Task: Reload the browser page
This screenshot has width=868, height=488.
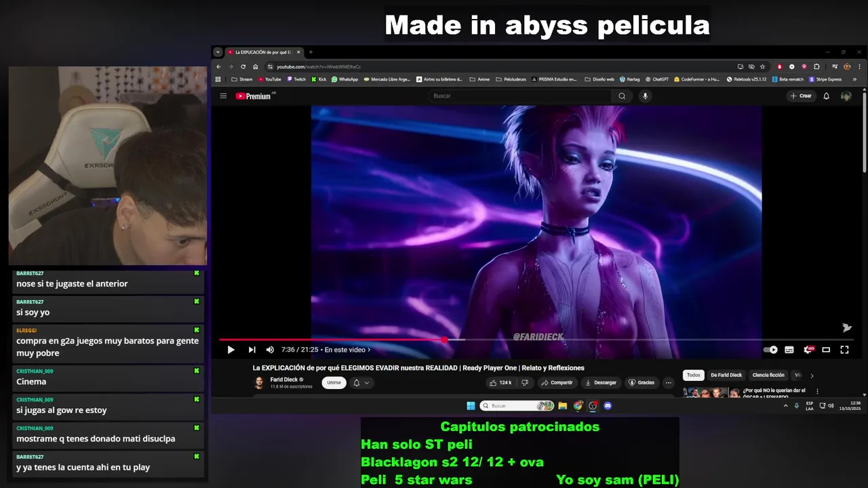Action: tap(243, 66)
